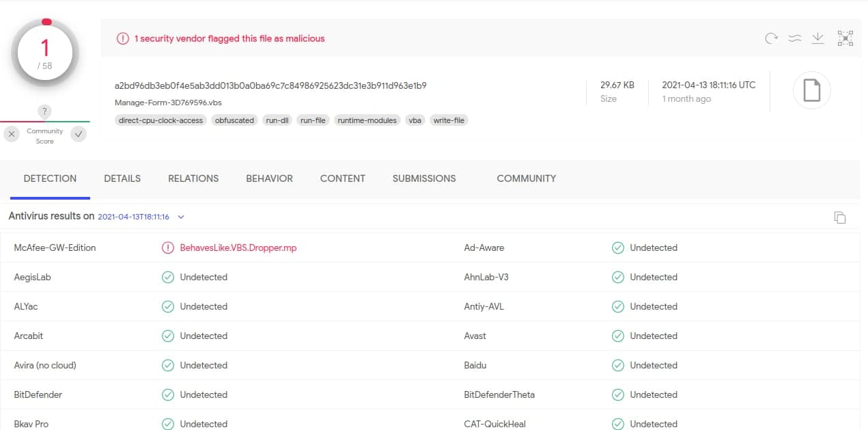868x430 pixels.
Task: Expand the report to full screen
Action: pyautogui.click(x=845, y=39)
